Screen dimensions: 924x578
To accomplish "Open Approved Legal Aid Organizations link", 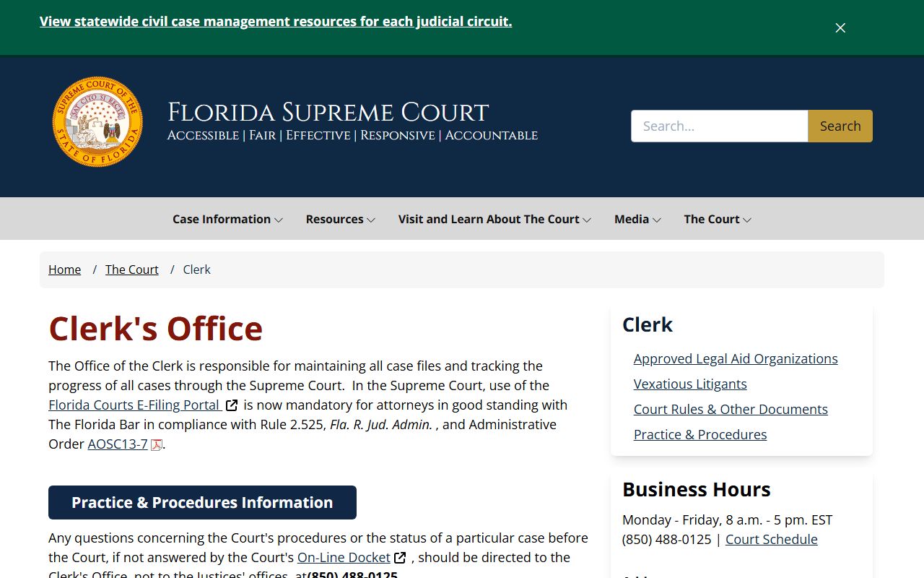I will pos(736,358).
